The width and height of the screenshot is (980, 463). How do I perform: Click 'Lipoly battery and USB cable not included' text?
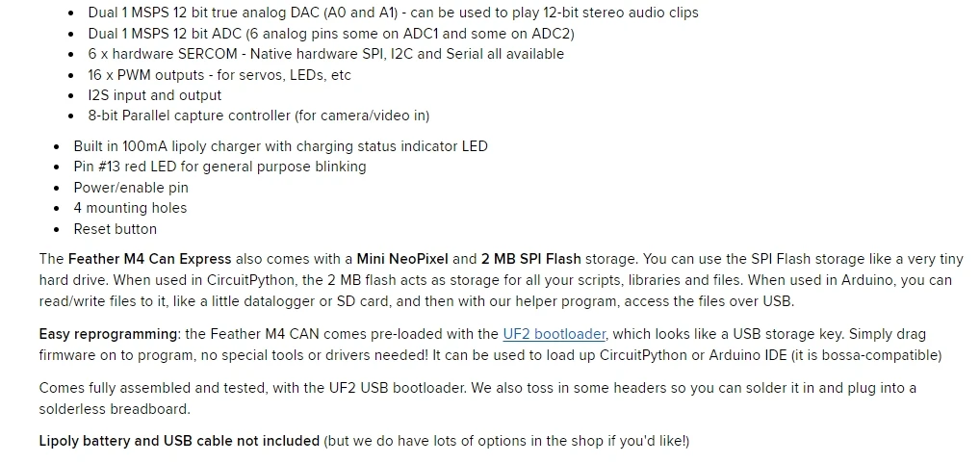(179, 441)
